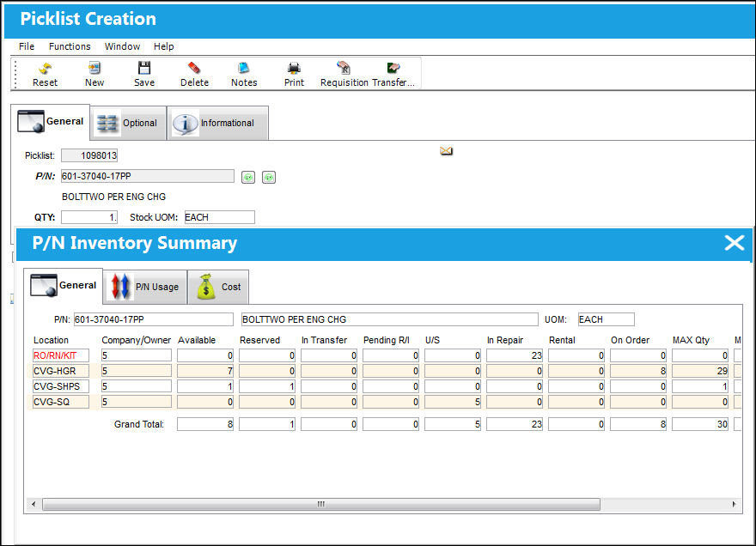Open Notes from the toolbar
The image size is (756, 546).
(x=244, y=74)
